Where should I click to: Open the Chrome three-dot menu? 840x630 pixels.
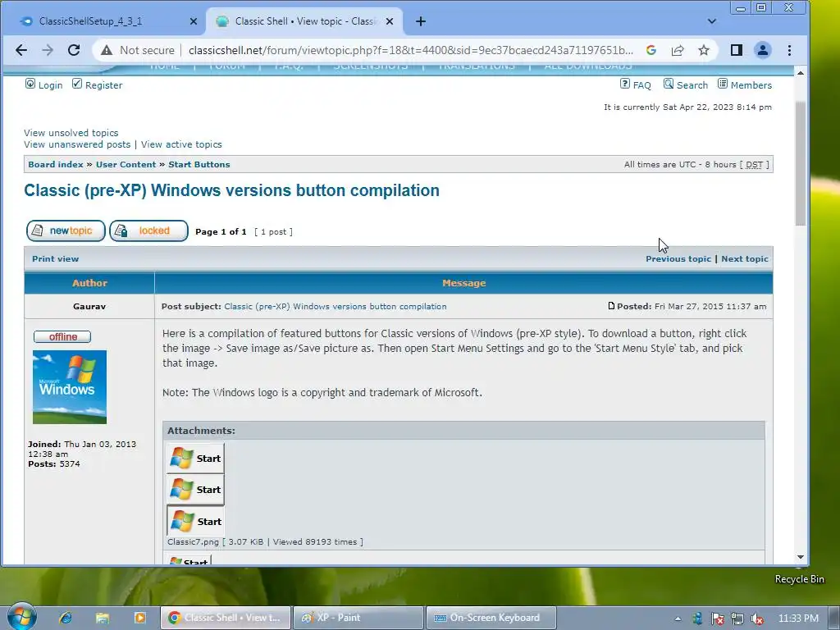(789, 50)
